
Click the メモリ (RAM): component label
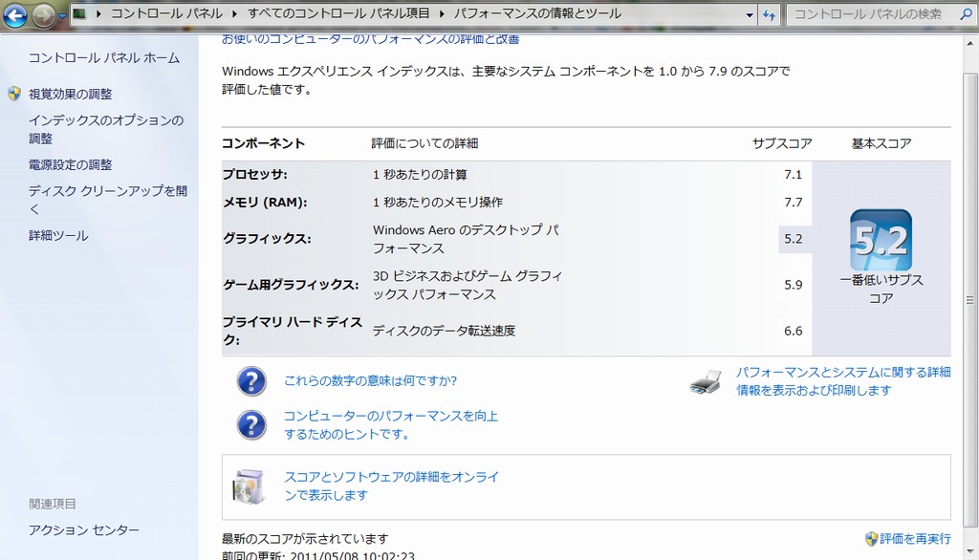(265, 203)
